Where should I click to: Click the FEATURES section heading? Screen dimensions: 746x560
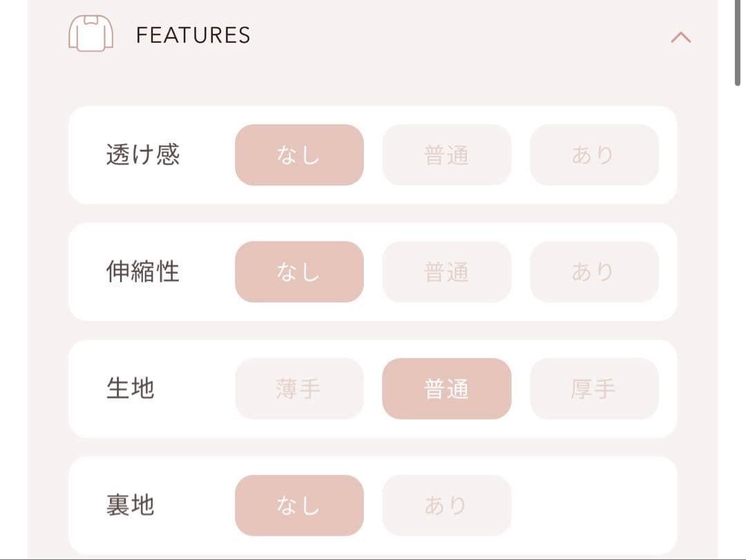click(193, 35)
